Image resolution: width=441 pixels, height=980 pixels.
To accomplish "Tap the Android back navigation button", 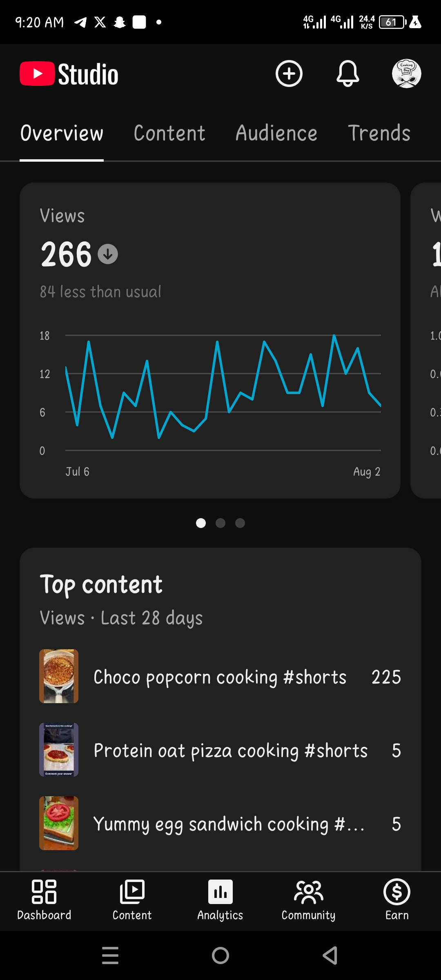I will tap(330, 955).
